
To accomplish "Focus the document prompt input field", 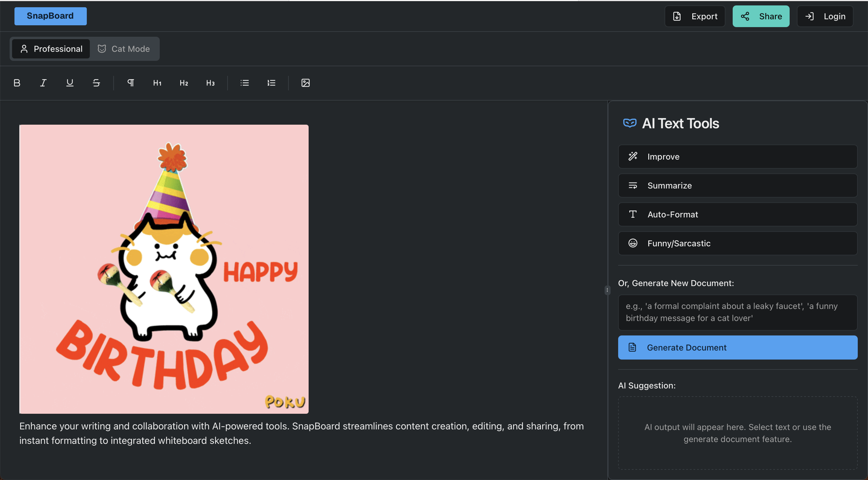I will (737, 312).
